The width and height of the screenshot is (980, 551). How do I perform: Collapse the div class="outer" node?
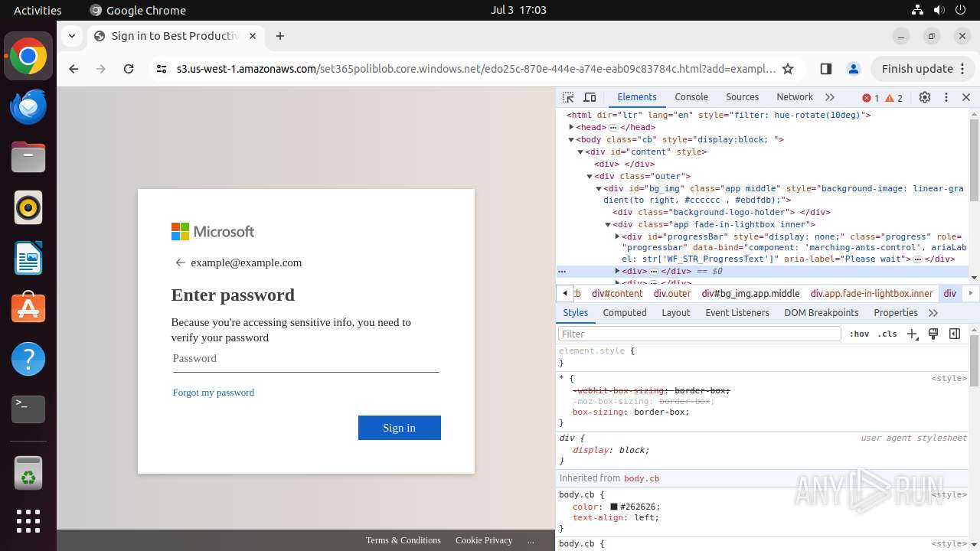(590, 176)
